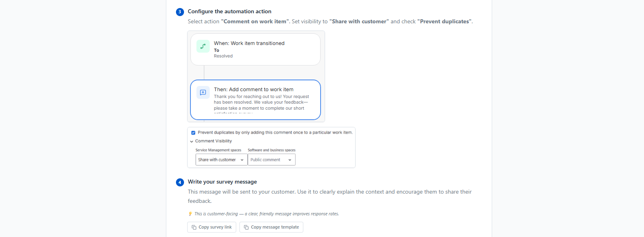Viewport: 644px width, 237px height.
Task: Click the Configure the automation action heading
Action: pos(229,12)
